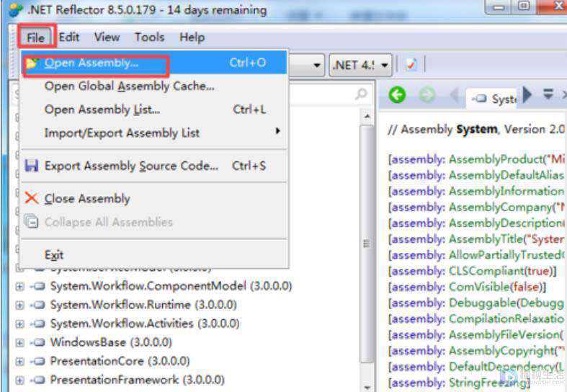The height and width of the screenshot is (392, 567).
Task: Expand System.Workflow.Activities node
Action: click(x=20, y=324)
